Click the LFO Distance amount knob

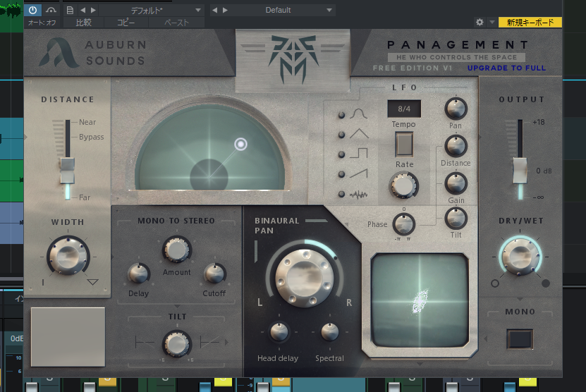[x=456, y=146]
